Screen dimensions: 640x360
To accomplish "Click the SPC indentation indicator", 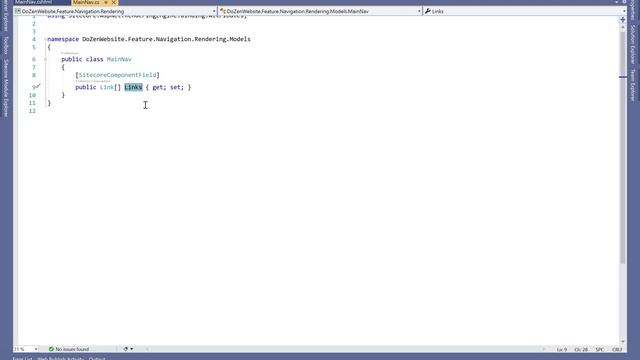I will click(600, 349).
